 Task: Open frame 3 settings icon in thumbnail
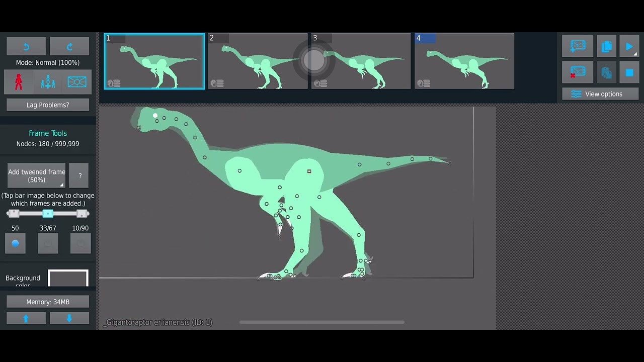[320, 83]
